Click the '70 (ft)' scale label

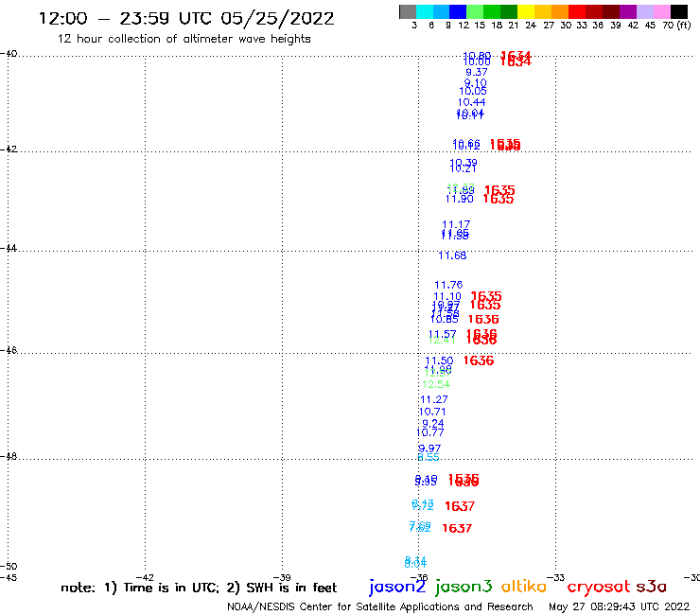[x=676, y=26]
